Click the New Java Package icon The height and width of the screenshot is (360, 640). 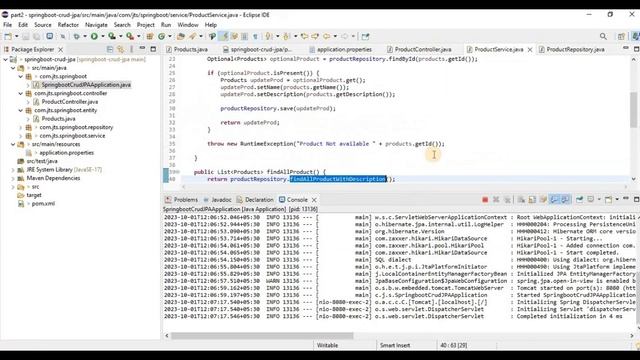click(x=150, y=36)
